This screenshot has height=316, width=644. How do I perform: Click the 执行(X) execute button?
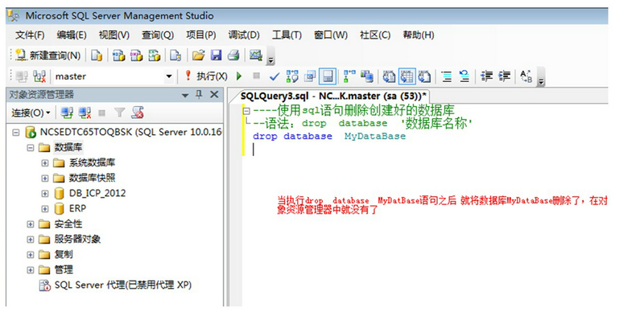point(206,76)
